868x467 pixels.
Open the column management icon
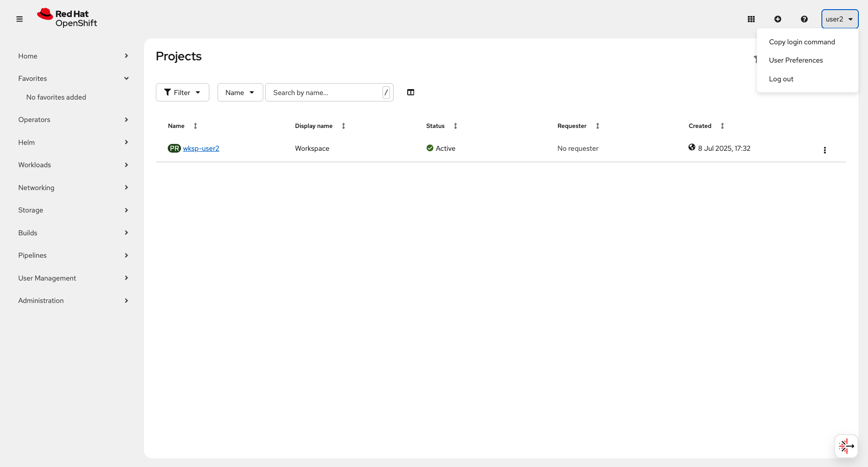coord(410,92)
